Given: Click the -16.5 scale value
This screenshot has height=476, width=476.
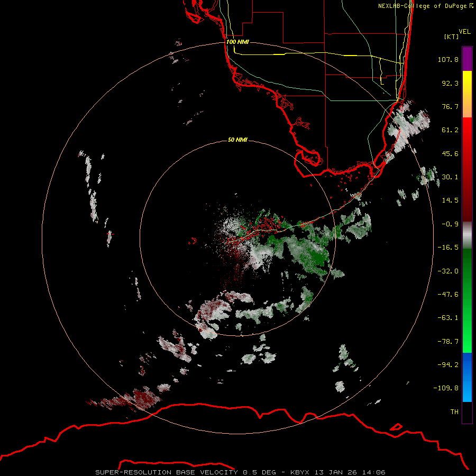Looking at the screenshot, I should [x=448, y=247].
